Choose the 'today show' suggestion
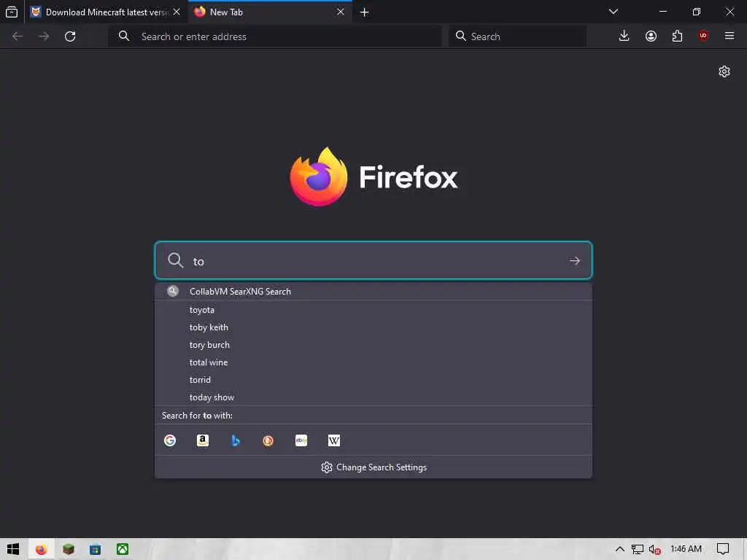This screenshot has width=747, height=560. tap(373, 397)
